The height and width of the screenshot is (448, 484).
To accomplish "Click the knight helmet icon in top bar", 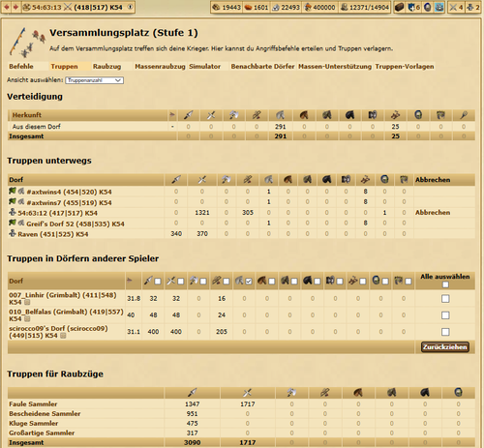I will [428, 7].
